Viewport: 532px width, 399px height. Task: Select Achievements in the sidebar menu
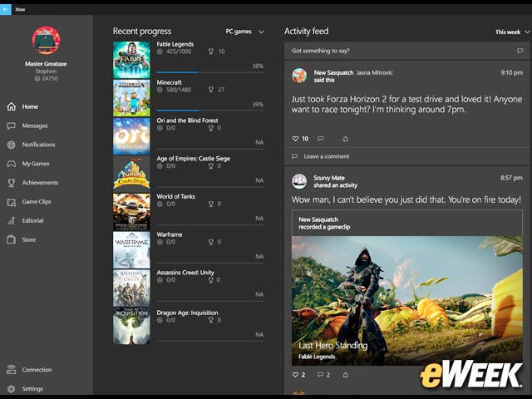pos(41,183)
